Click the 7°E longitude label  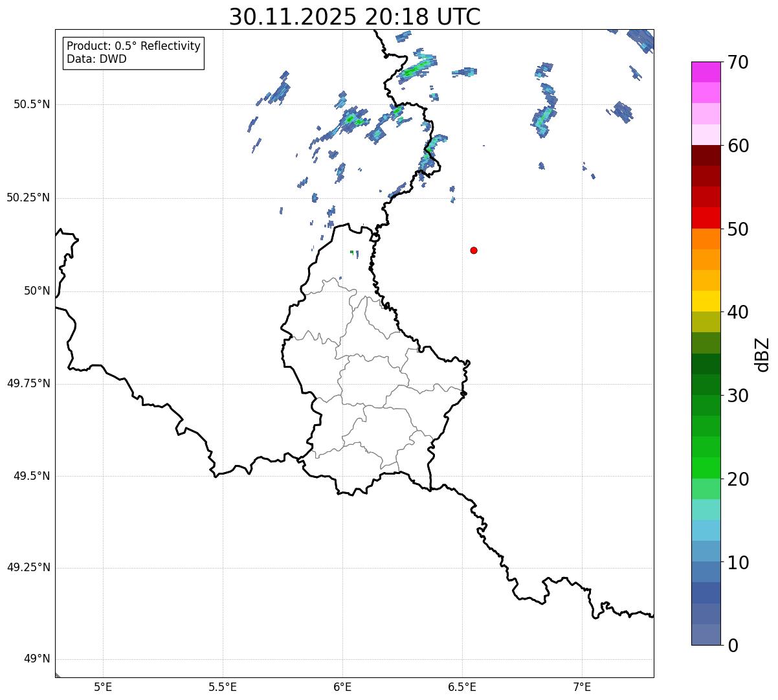click(x=582, y=687)
